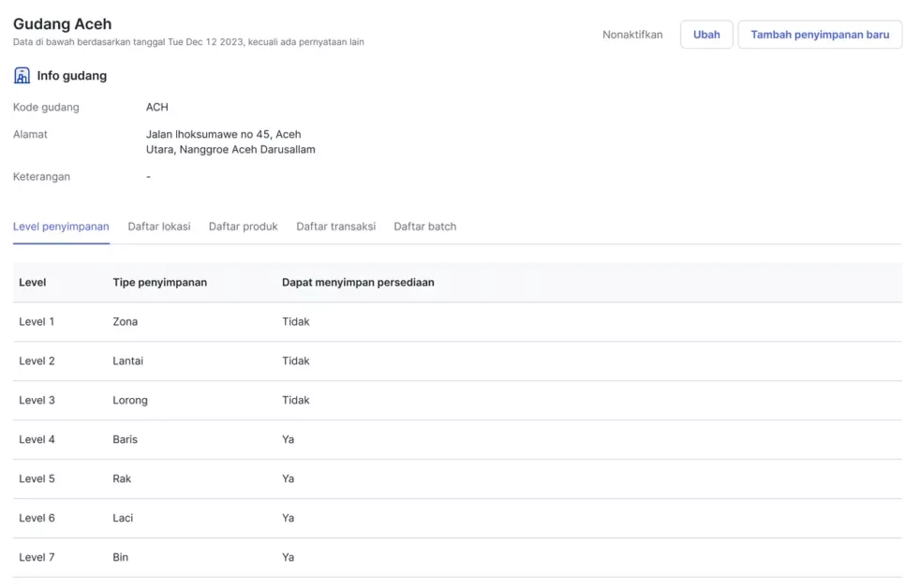The image size is (920, 588).
Task: Click the Keterangan label
Action: tap(41, 176)
